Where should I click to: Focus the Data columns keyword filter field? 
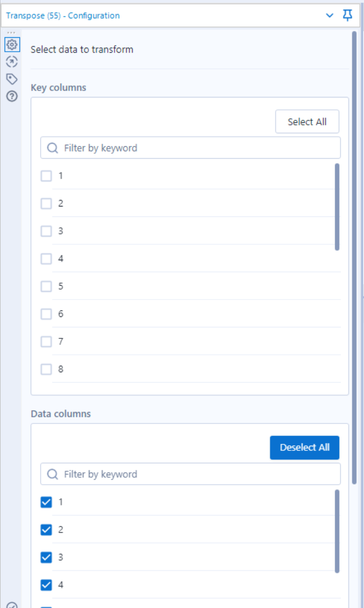click(190, 474)
